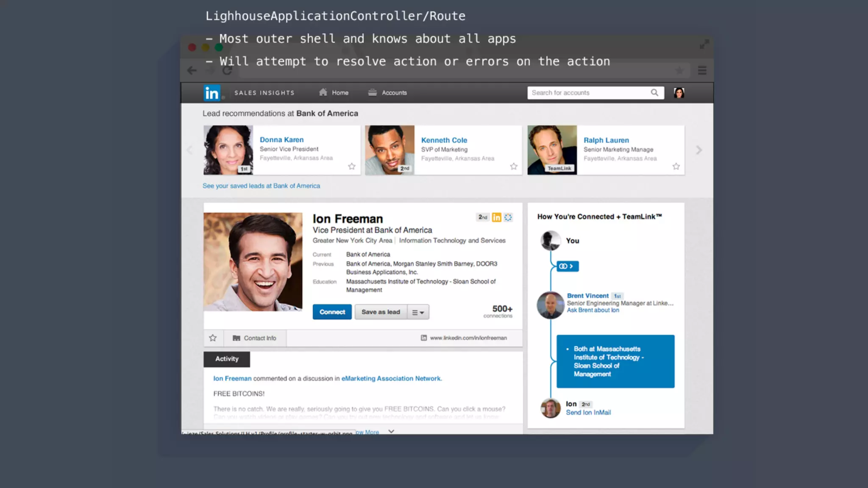Click the search magnifier icon

(x=654, y=92)
